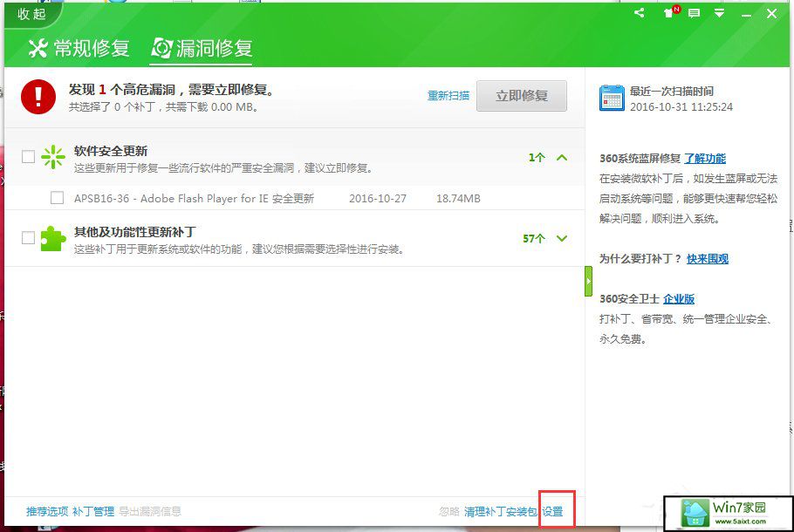The image size is (794, 532).
Task: Select the 漏洞修复 tab
Action: (202, 49)
